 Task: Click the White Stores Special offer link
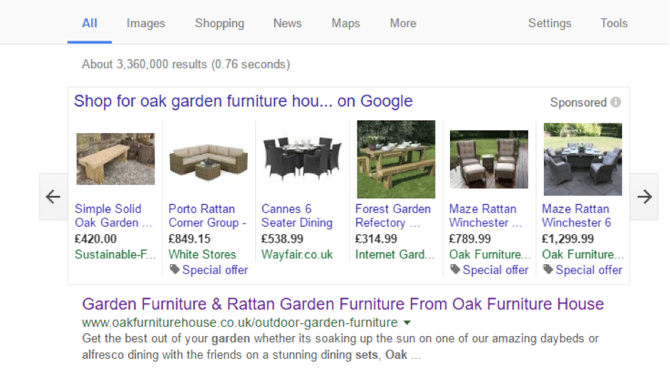[x=215, y=270]
